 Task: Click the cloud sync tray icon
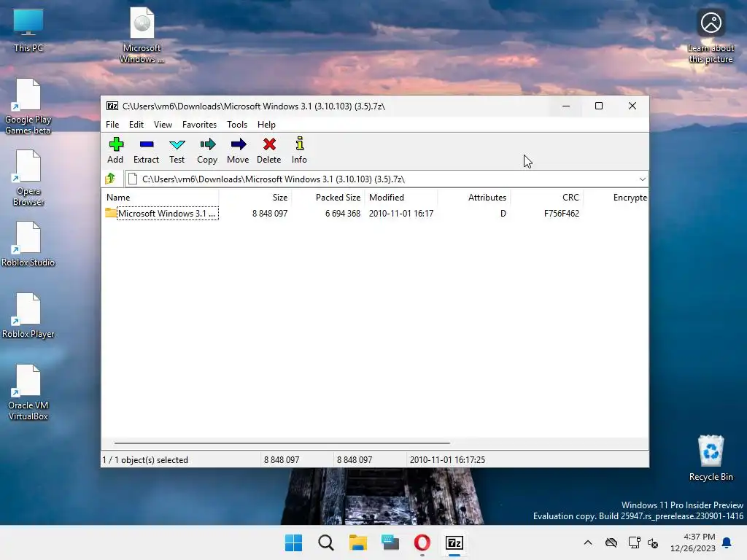[611, 542]
